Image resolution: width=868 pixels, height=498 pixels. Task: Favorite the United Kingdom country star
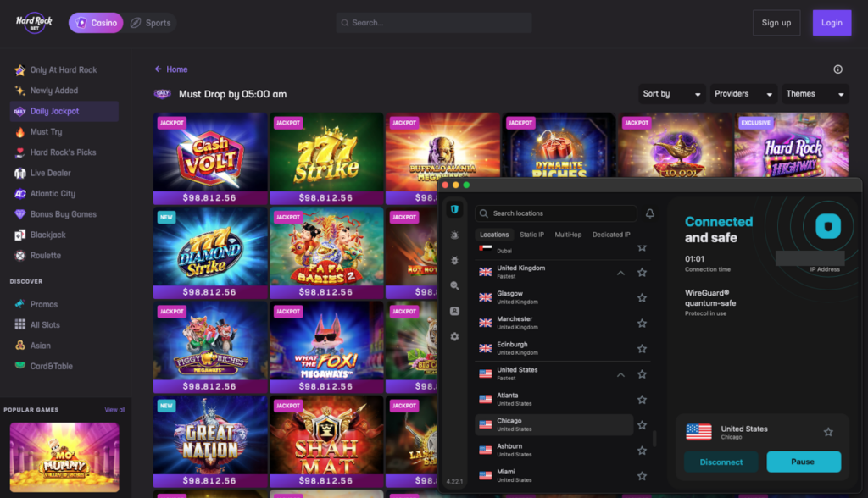tap(643, 272)
